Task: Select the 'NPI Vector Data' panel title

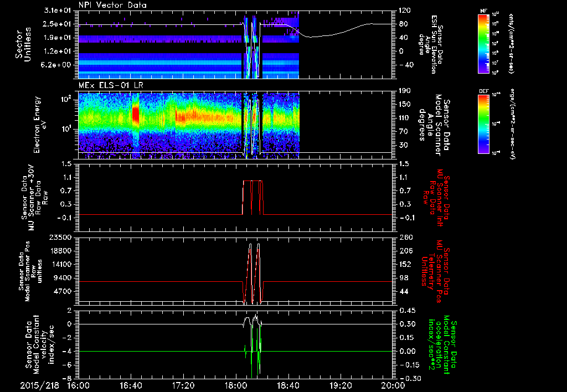Action: point(112,5)
